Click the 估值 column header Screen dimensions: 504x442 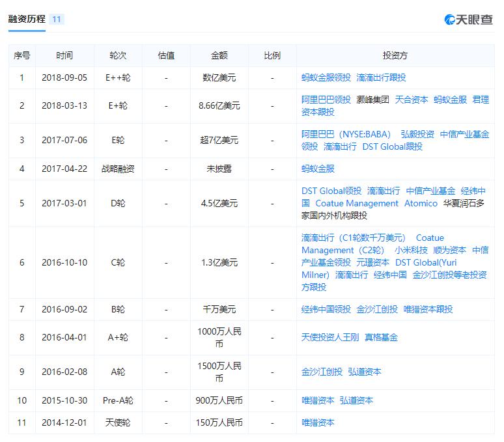tap(166, 56)
